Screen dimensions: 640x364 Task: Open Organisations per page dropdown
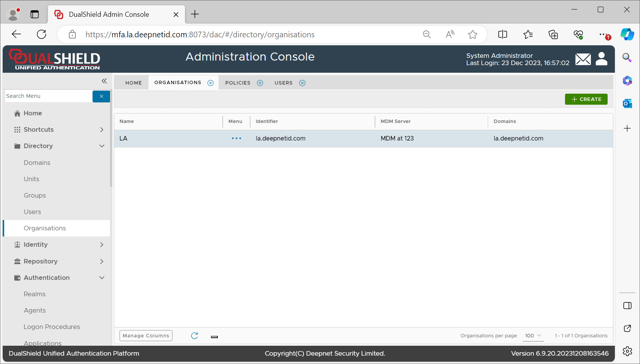pyautogui.click(x=533, y=335)
